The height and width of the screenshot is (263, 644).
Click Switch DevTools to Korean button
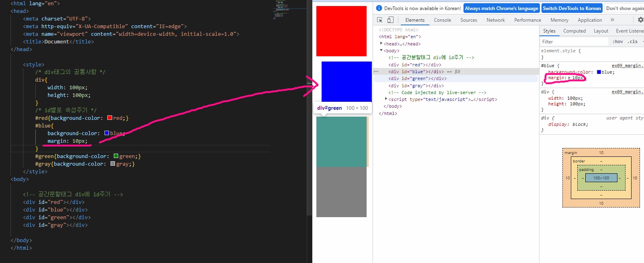(572, 8)
